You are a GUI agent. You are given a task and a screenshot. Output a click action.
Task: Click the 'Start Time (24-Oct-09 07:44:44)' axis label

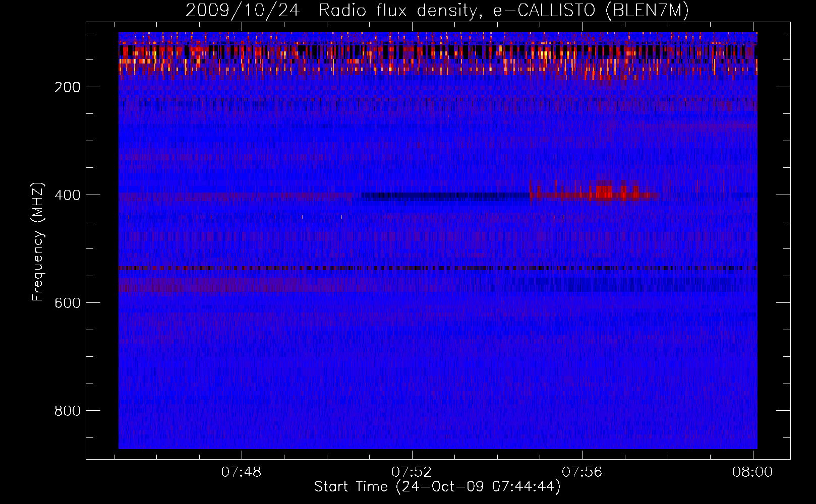(437, 487)
